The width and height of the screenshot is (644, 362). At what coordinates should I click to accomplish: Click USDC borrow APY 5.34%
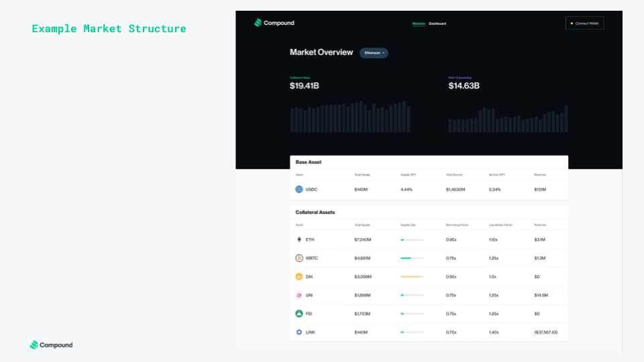pyautogui.click(x=495, y=190)
